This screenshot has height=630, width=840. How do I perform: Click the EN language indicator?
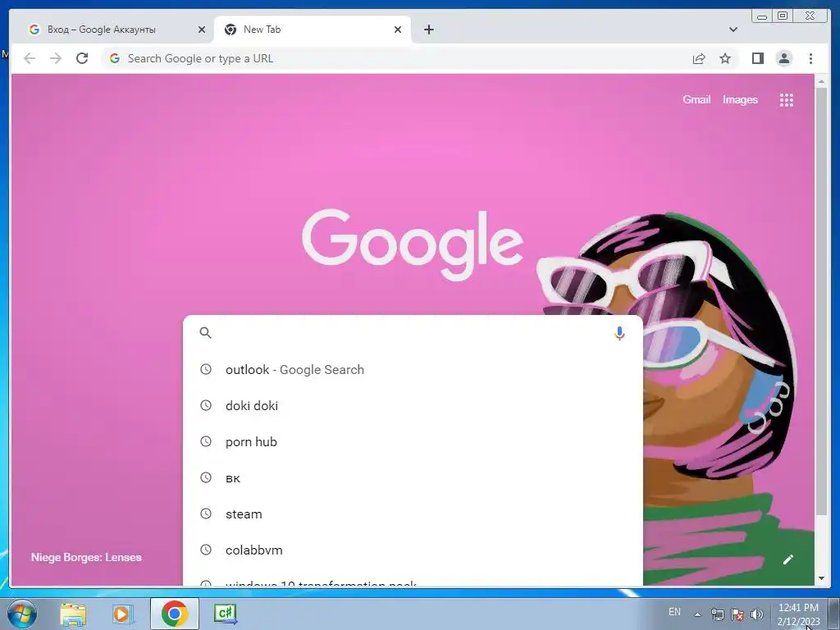[x=674, y=612]
